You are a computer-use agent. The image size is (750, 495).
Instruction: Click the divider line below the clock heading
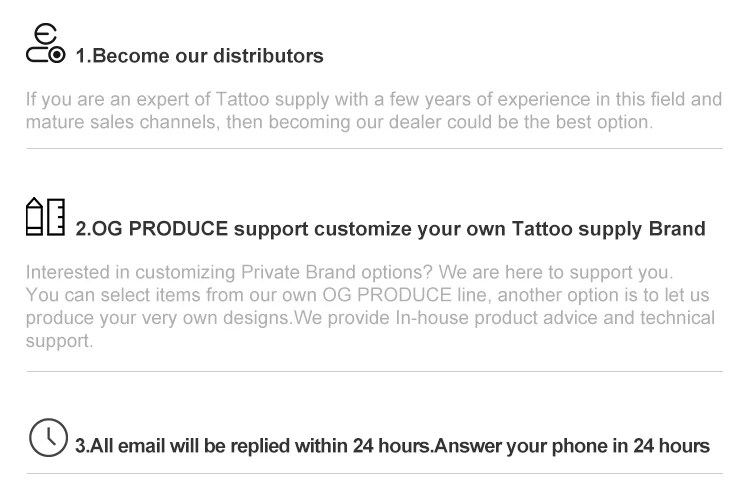pos(374,473)
